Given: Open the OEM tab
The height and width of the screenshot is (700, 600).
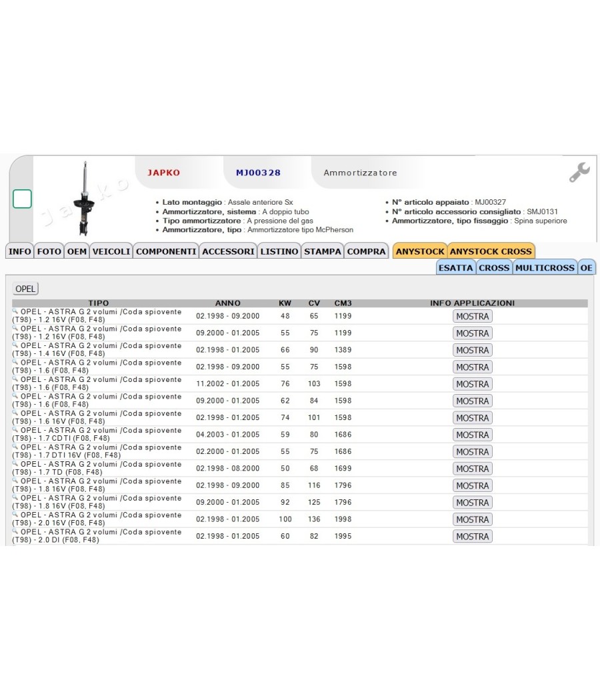Looking at the screenshot, I should click(77, 251).
